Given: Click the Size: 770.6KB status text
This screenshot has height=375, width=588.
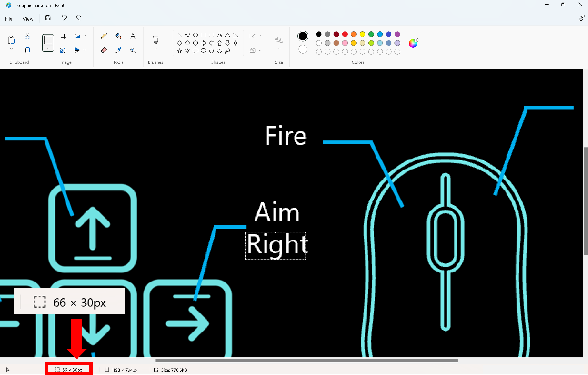Looking at the screenshot, I should [174, 370].
